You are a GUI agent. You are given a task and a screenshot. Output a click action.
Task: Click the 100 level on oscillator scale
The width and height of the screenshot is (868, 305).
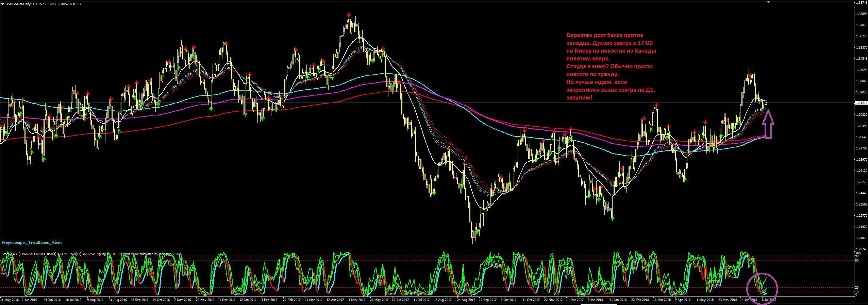[x=858, y=253]
